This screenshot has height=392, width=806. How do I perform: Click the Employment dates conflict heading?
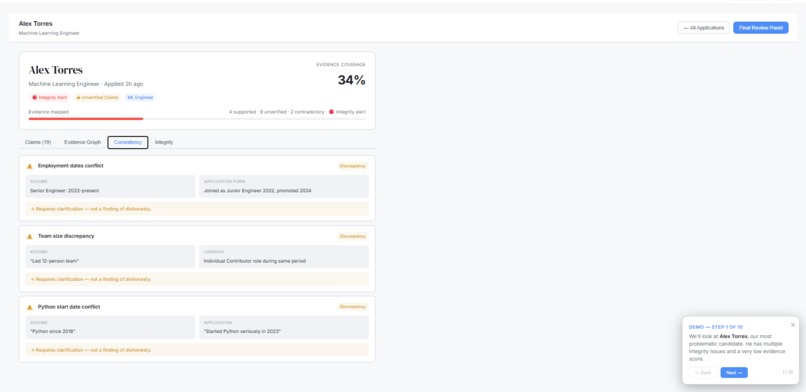coord(70,166)
